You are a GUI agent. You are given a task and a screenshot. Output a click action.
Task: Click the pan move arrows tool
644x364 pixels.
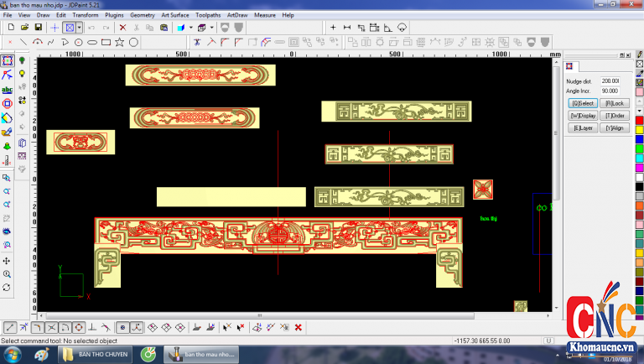pyautogui.click(x=7, y=261)
